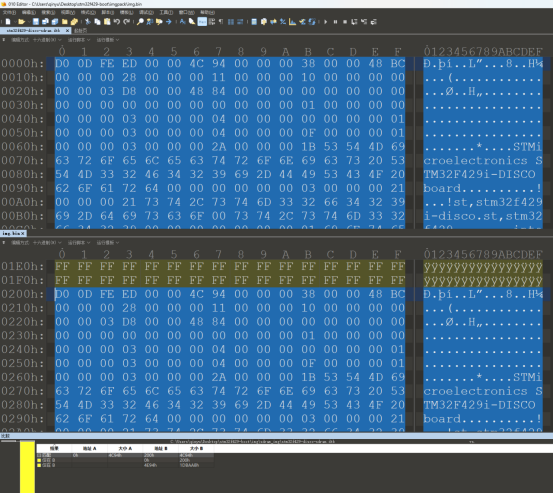
Task: Click the 0070h: address label in top pane
Action: [x=23, y=160]
